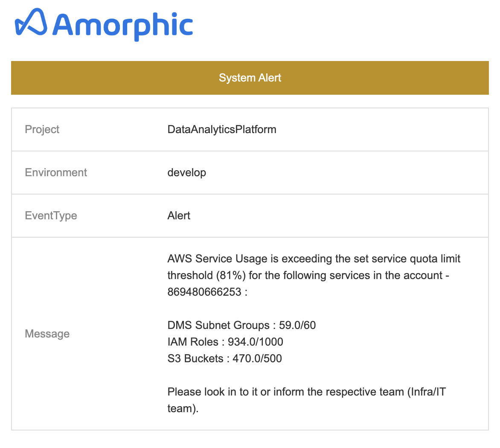
Task: Click the Environment label
Action: click(x=56, y=172)
